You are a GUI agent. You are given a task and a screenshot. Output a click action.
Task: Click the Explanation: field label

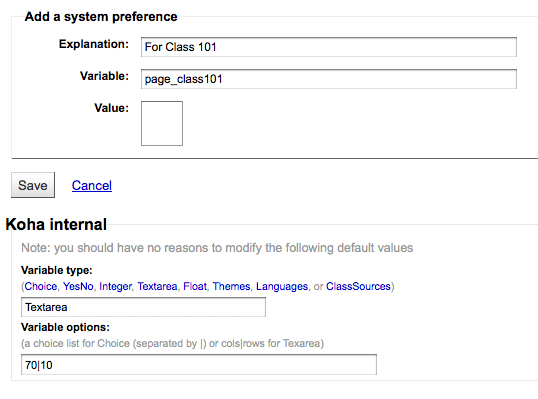[x=94, y=44]
